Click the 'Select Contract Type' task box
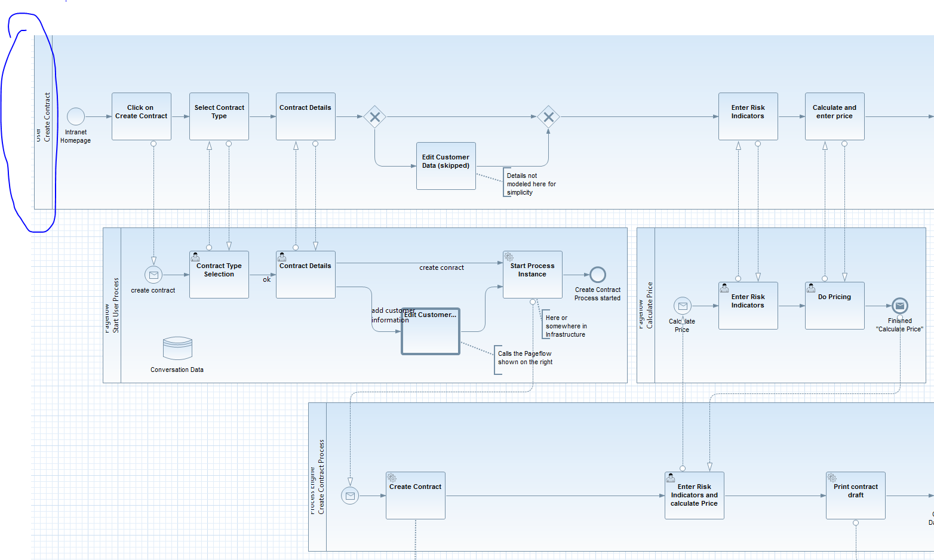Viewport: 934px width, 560px height. (219, 116)
